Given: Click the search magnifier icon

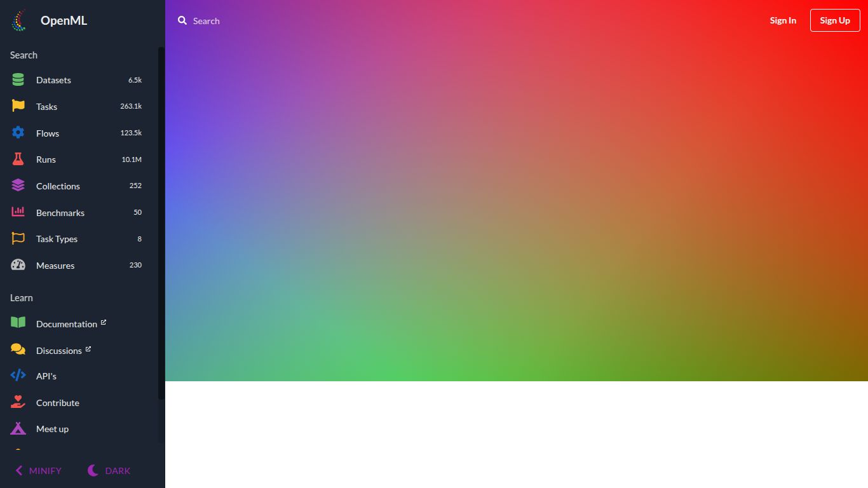Looking at the screenshot, I should tap(182, 20).
